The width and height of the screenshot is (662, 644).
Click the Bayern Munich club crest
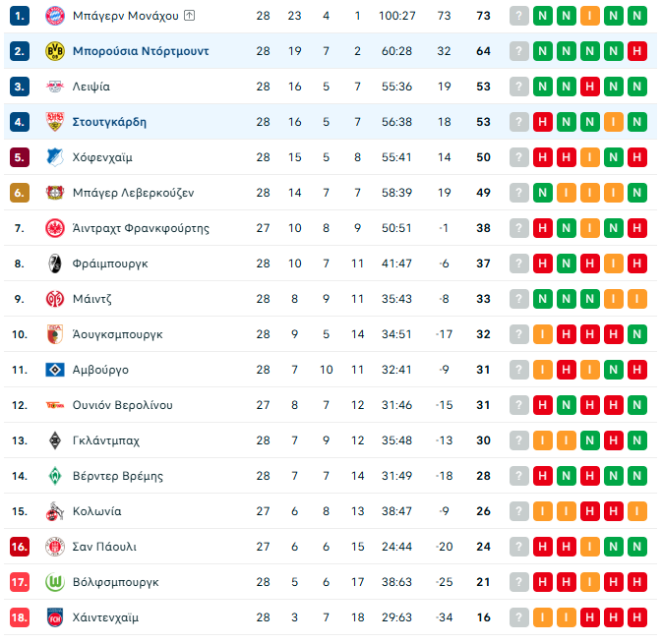pos(55,16)
